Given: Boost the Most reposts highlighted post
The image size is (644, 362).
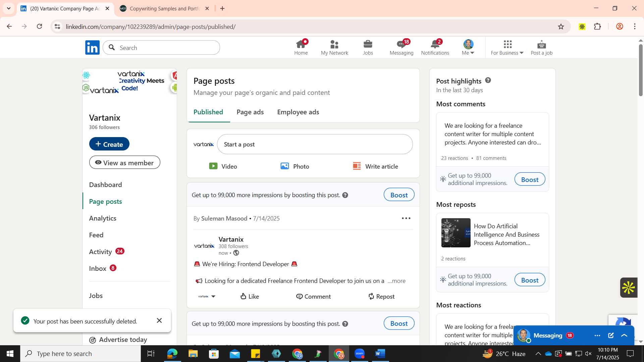Looking at the screenshot, I should pos(530,280).
